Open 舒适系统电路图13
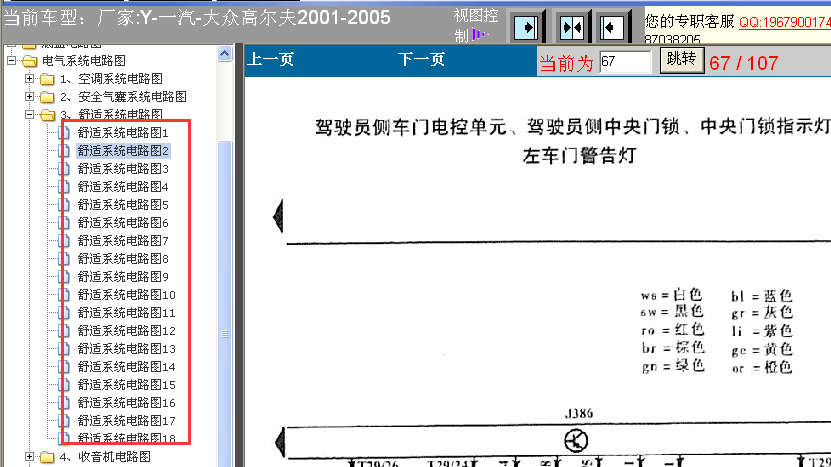 (127, 349)
